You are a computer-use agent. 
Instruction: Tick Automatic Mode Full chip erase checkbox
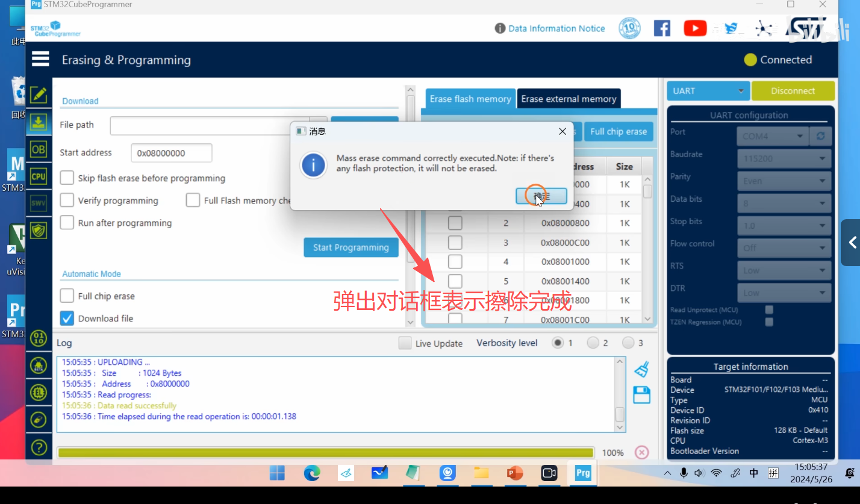click(67, 296)
